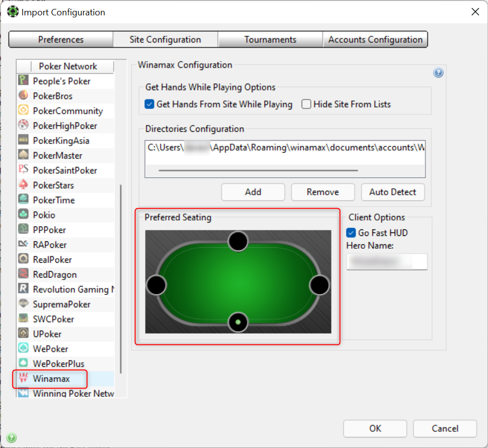Click the PokerStars red spade icon
488x448 pixels.
pos(23,184)
